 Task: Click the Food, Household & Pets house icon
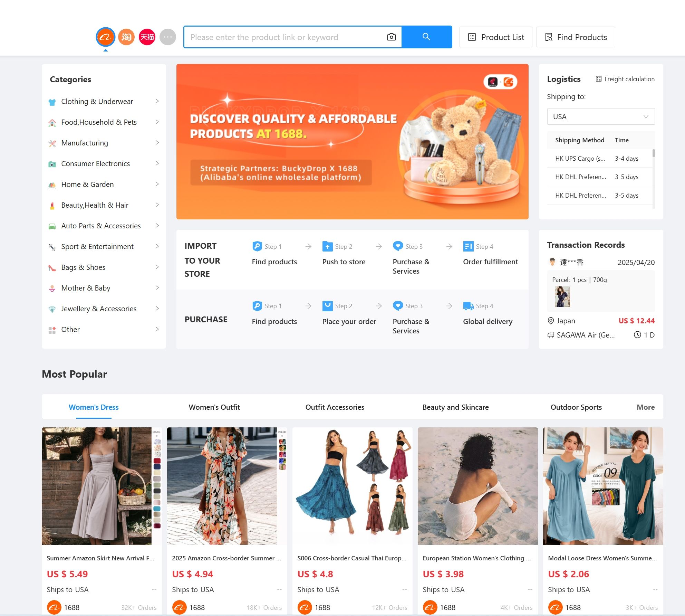52,123
